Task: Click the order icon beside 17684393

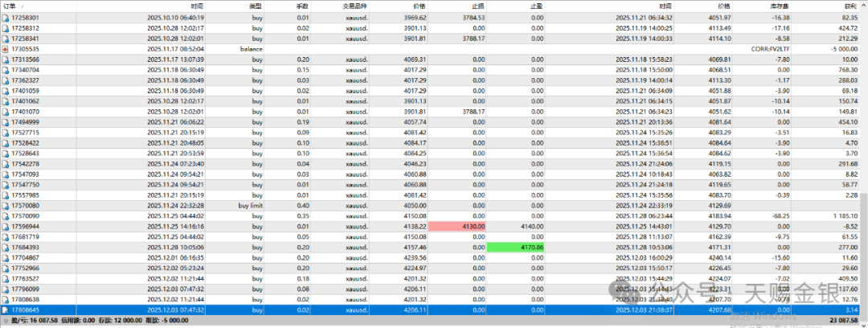Action: (x=6, y=247)
